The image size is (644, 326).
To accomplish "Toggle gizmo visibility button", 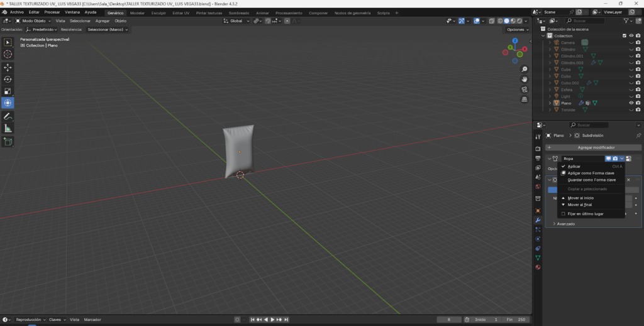I will pos(462,21).
